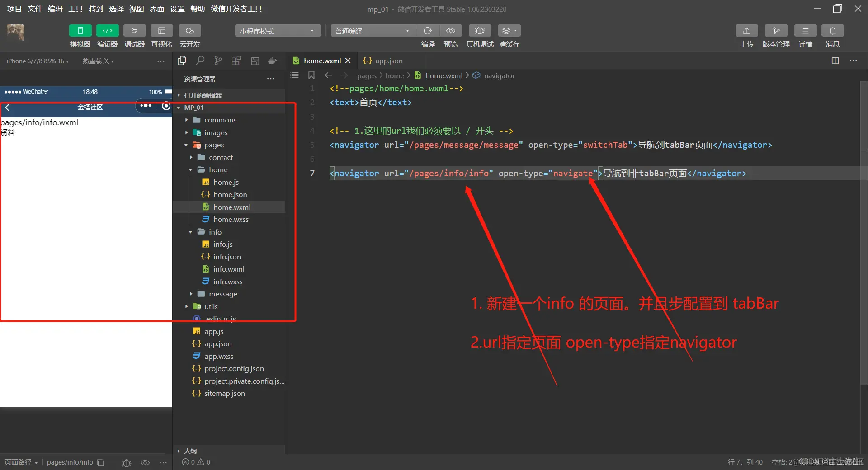Open info.wxml in the file tree

pos(229,269)
